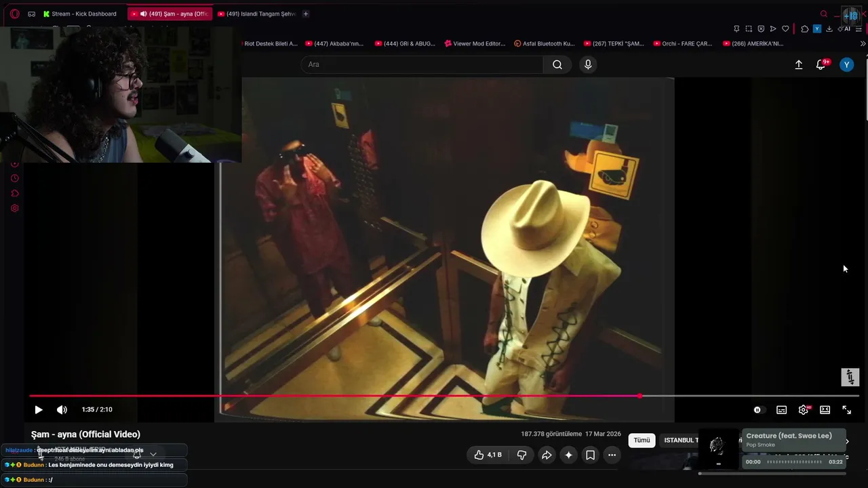Open the GX Corner gamepad icon

(x=31, y=14)
